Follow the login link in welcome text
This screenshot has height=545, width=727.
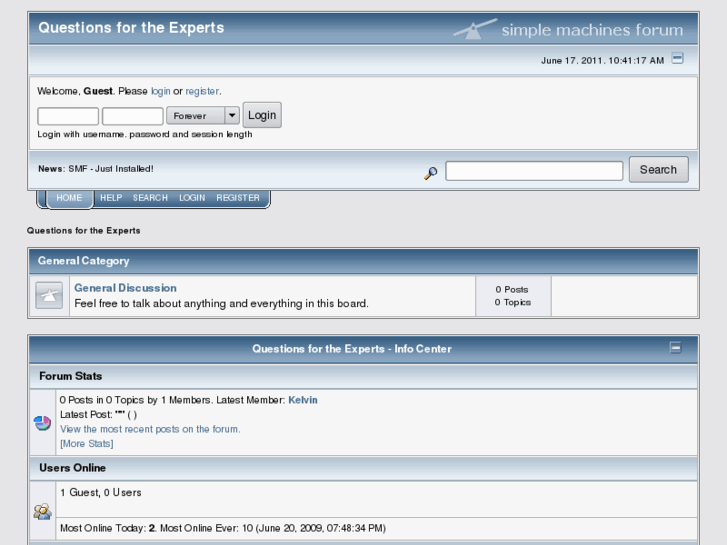160,91
